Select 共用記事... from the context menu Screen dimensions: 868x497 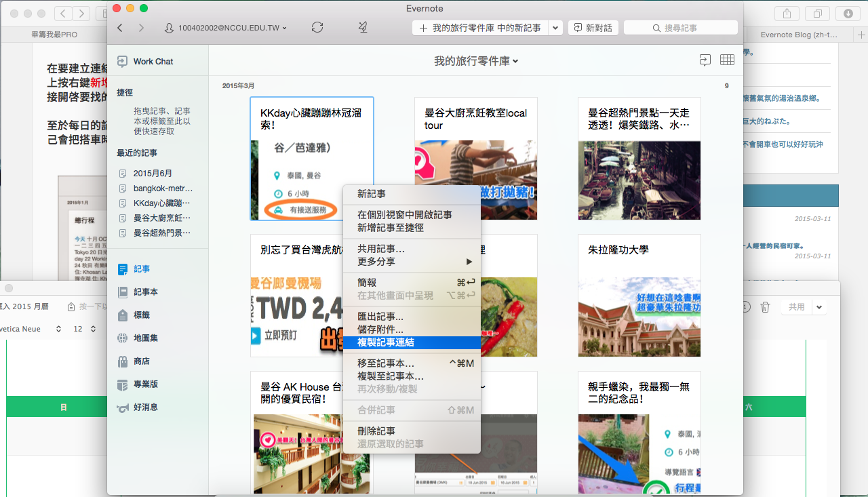coord(412,249)
